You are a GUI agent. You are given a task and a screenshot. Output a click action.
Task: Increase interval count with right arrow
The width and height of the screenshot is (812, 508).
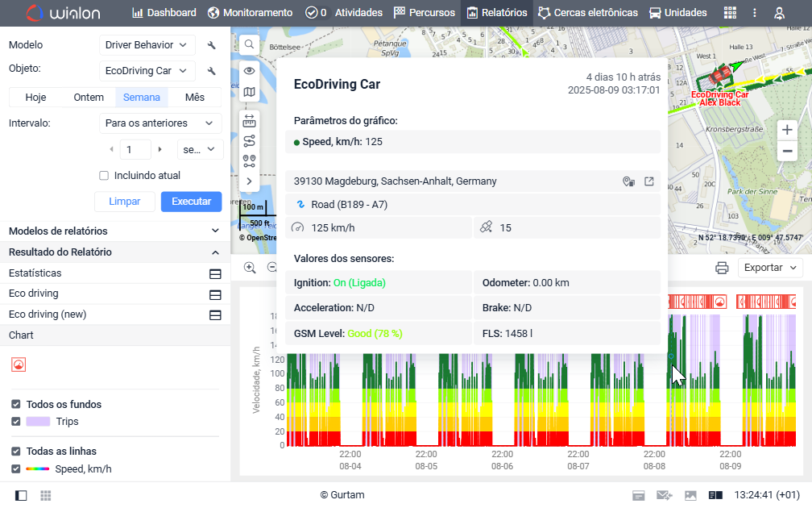pos(160,150)
